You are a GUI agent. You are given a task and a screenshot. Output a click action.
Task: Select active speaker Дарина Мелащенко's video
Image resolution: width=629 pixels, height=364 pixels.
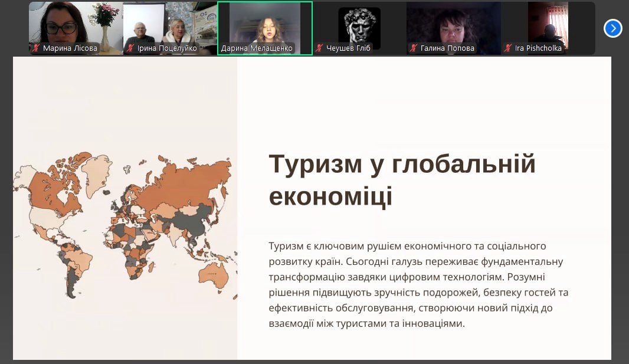[x=264, y=24]
